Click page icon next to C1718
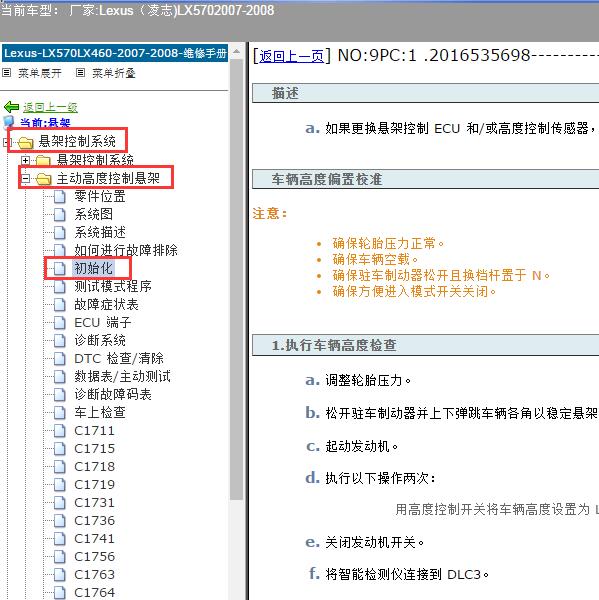 [59, 466]
